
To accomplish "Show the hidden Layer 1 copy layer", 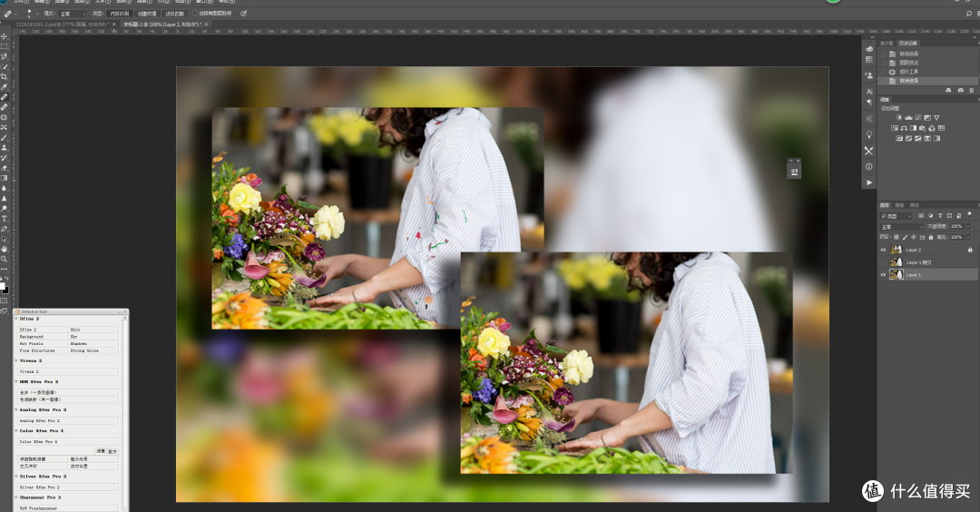I will [x=883, y=262].
